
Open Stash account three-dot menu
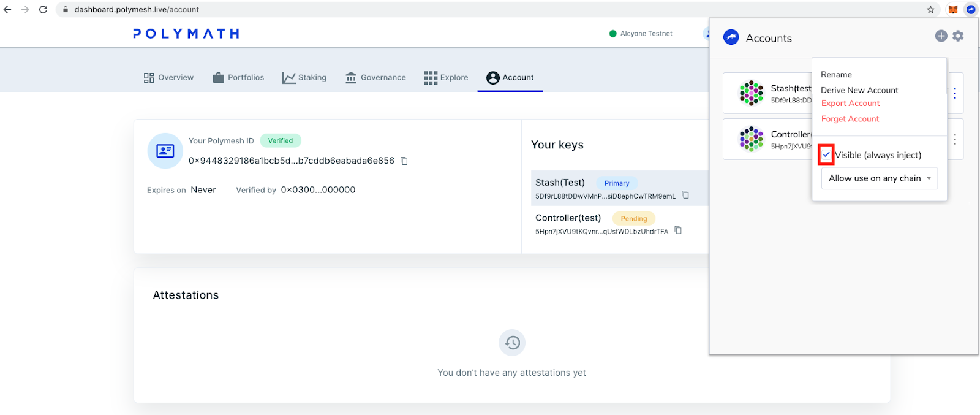point(955,93)
